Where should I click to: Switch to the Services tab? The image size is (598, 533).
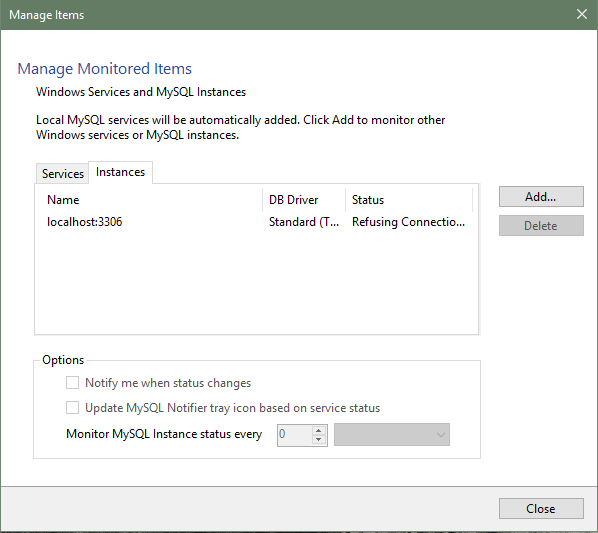(x=63, y=174)
